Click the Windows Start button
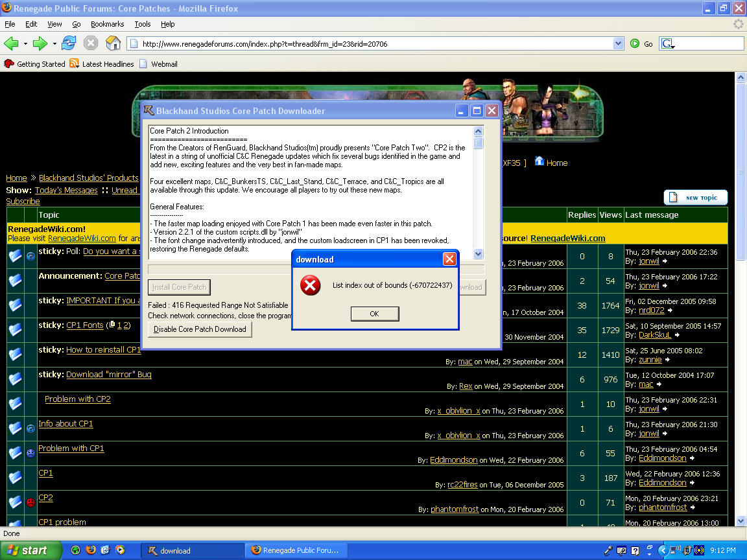 click(30, 550)
